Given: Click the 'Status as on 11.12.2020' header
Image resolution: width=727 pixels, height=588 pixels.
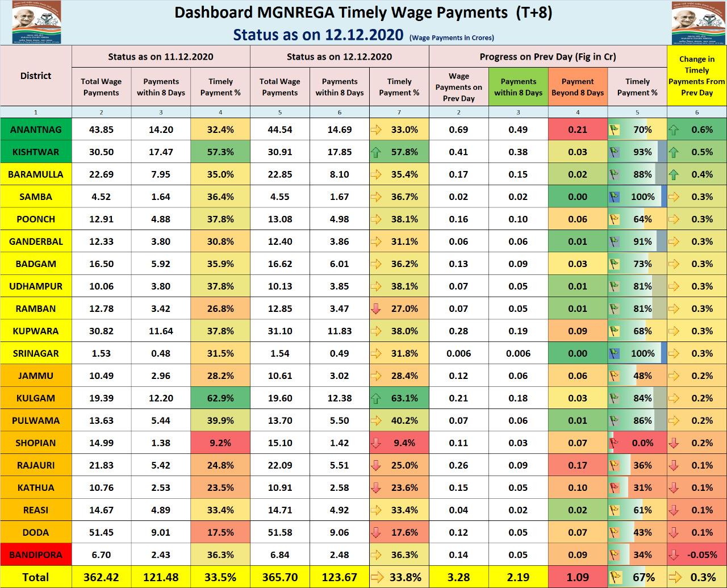Looking at the screenshot, I should pyautogui.click(x=161, y=57).
